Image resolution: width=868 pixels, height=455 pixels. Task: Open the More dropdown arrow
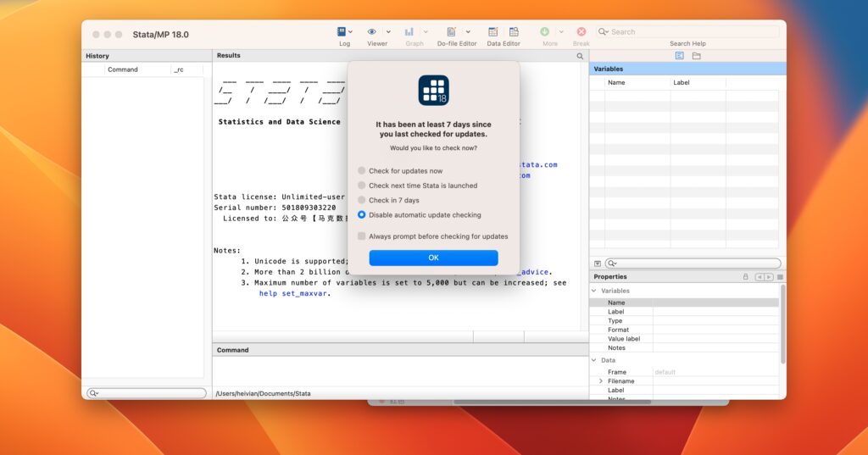561,32
